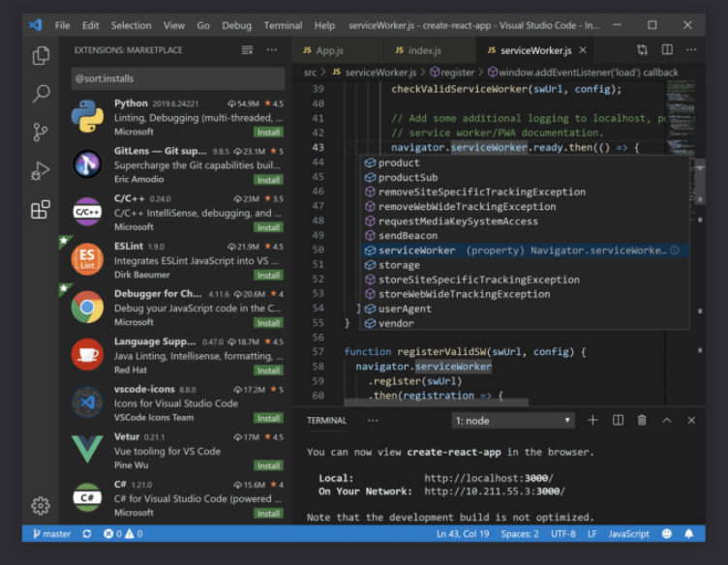Open the Go menu
This screenshot has width=728, height=565.
pyautogui.click(x=203, y=25)
